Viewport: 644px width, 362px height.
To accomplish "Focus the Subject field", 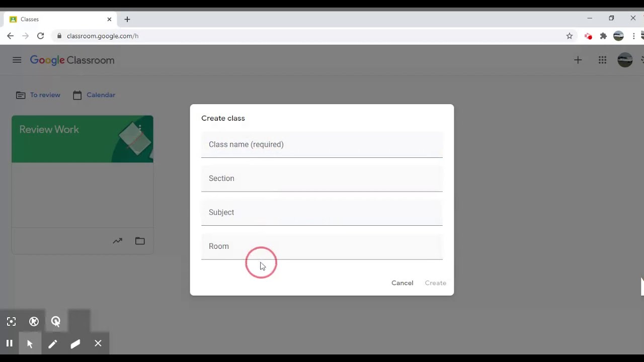I will (x=322, y=212).
